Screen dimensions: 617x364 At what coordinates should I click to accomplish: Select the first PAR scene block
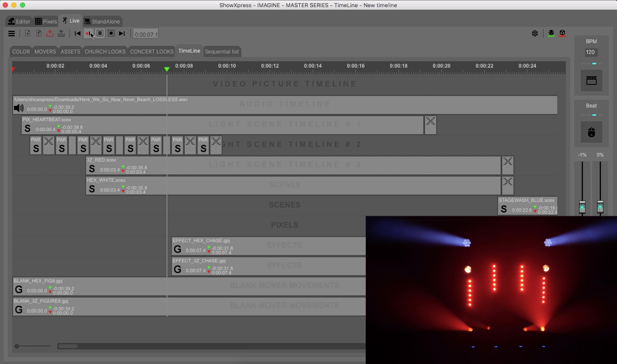coord(36,146)
